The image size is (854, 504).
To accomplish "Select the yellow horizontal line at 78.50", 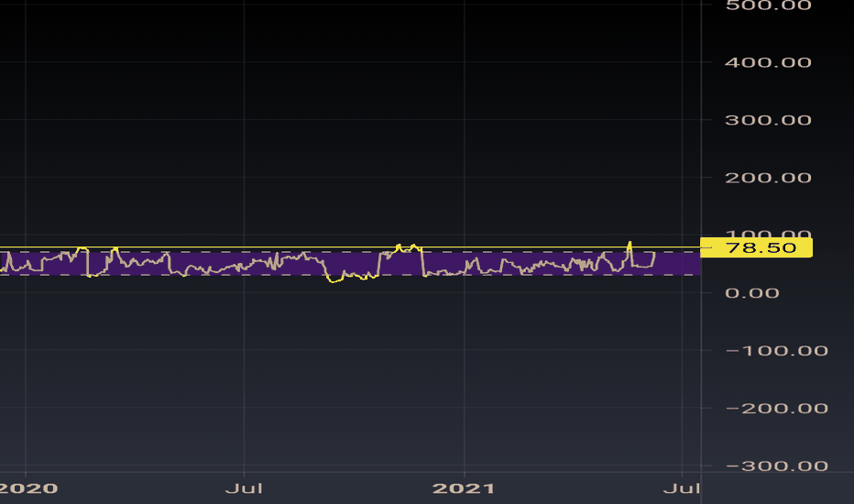I will coord(350,247).
